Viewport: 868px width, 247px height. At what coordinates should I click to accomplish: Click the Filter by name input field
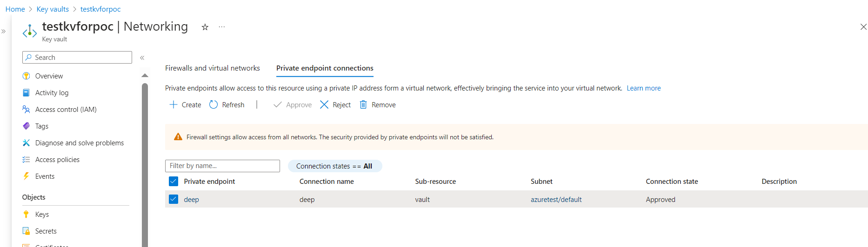click(x=222, y=166)
